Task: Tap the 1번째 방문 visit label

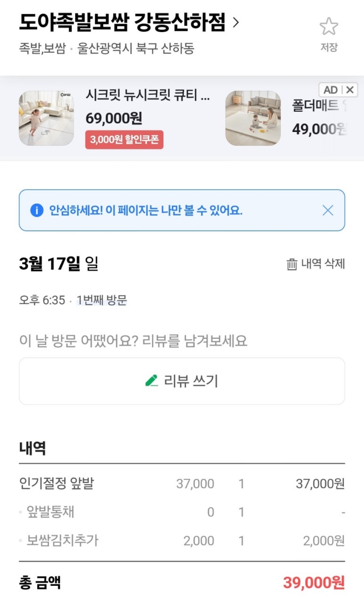Action: coord(102,300)
